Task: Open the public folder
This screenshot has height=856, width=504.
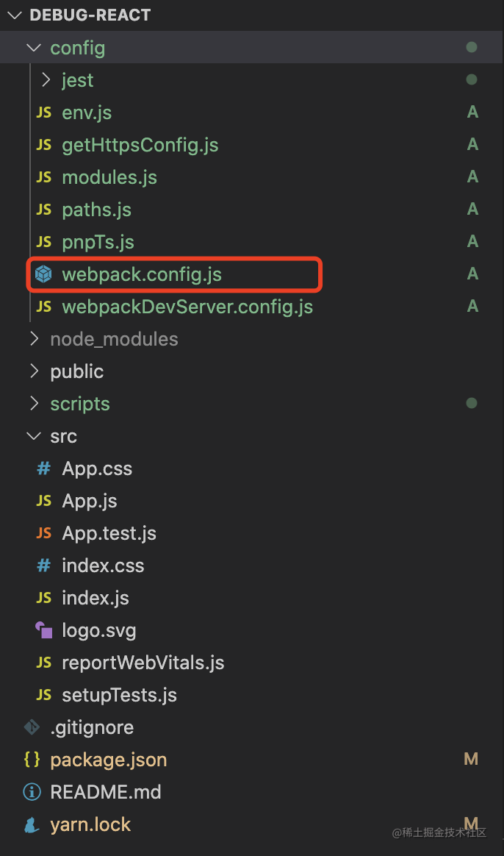Action: [x=77, y=371]
